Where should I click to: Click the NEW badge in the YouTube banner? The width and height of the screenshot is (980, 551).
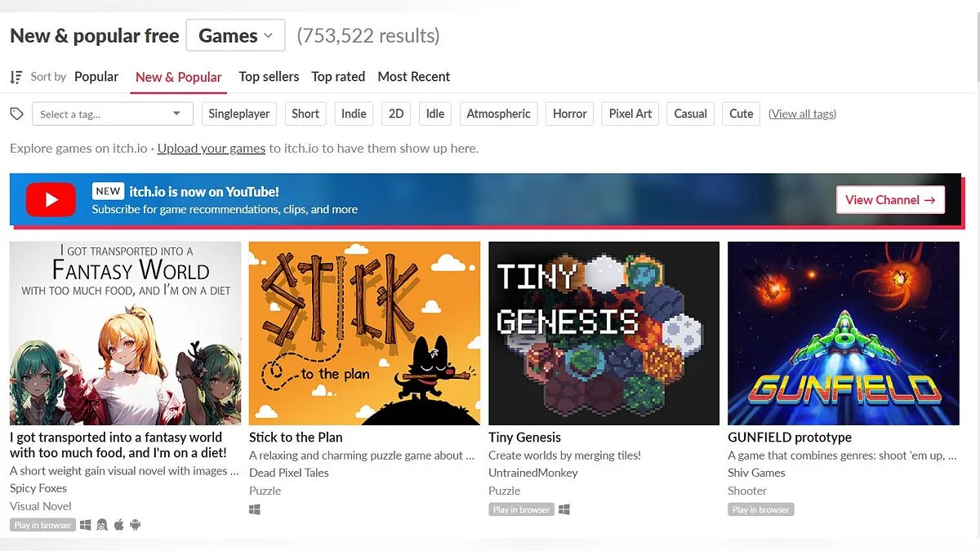point(108,191)
